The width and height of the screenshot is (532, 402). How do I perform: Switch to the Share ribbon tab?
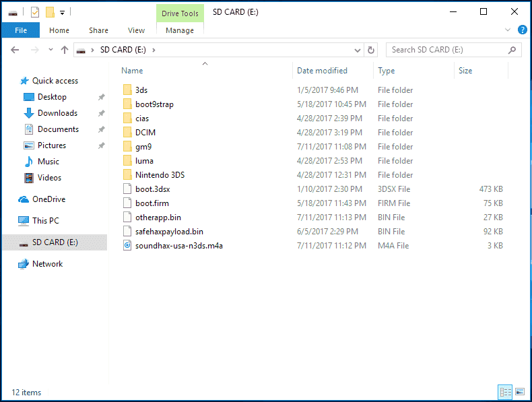(x=98, y=30)
